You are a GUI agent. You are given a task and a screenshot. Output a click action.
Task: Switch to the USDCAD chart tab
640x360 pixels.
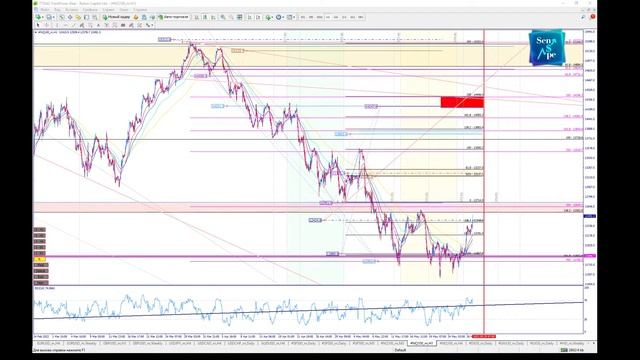pos(209,344)
